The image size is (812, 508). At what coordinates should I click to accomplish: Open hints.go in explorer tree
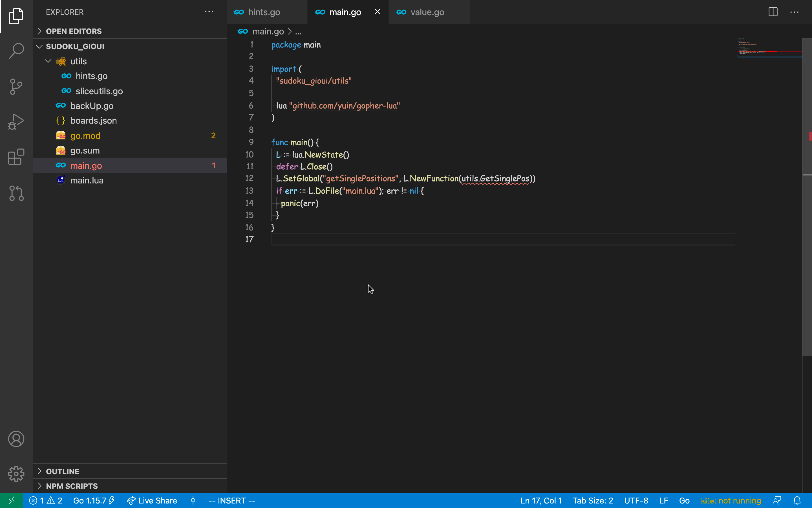(129, 76)
